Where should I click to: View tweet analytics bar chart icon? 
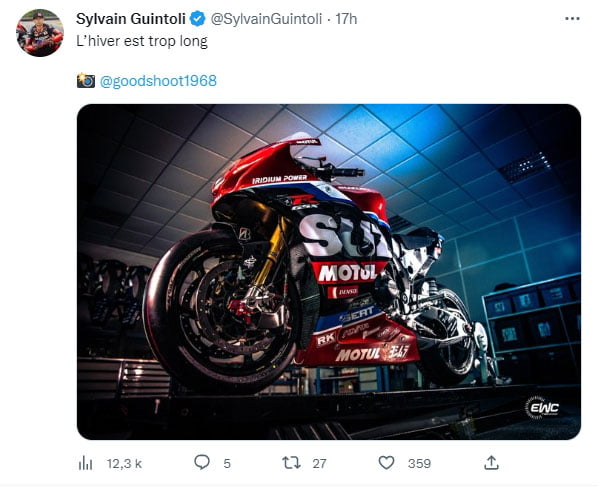click(85, 464)
